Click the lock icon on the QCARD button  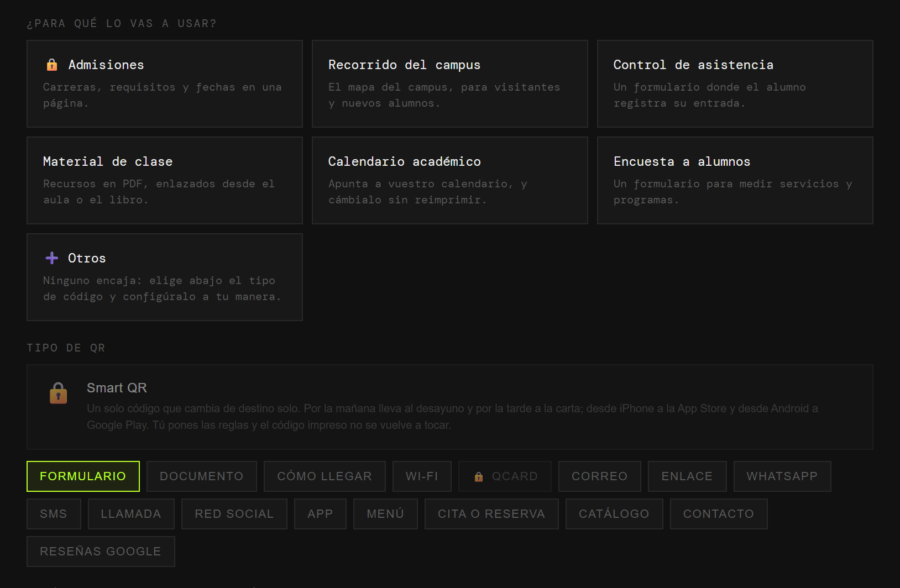coord(479,476)
